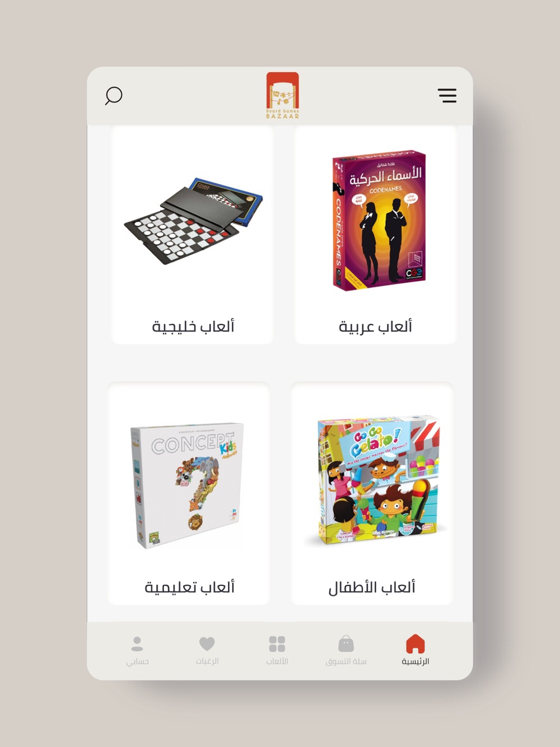Open حسابي tab label
The image size is (560, 747).
137,661
